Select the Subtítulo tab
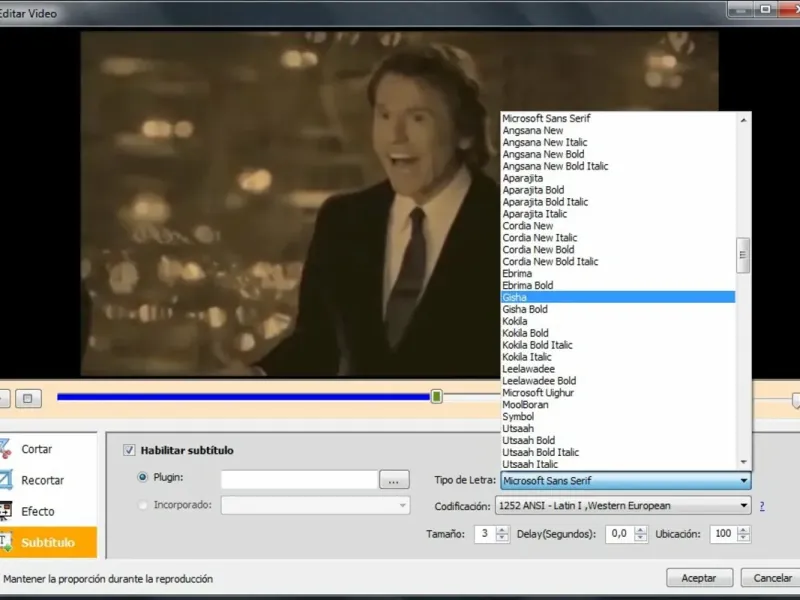 click(48, 542)
